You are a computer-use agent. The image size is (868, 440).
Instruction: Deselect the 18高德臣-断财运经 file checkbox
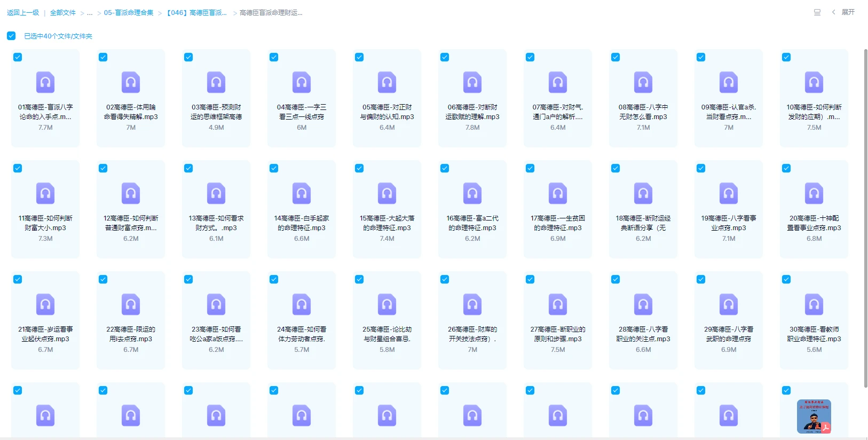[x=616, y=168]
